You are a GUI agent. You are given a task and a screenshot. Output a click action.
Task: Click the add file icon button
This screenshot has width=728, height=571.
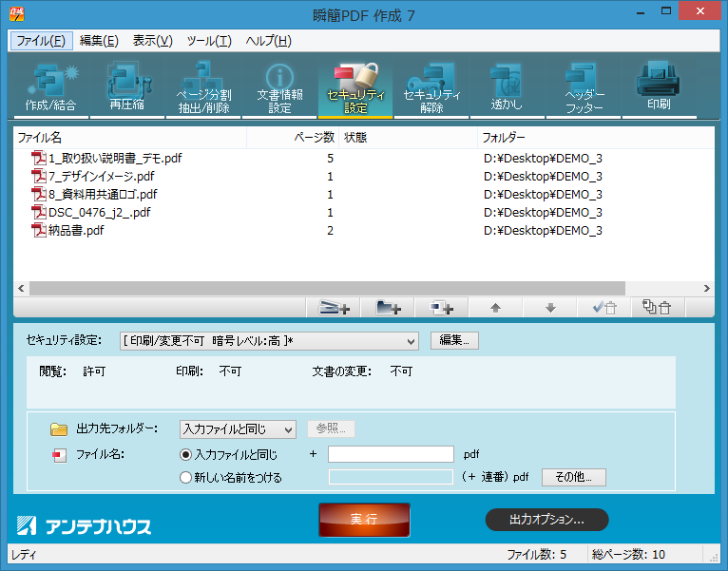tap(334, 307)
